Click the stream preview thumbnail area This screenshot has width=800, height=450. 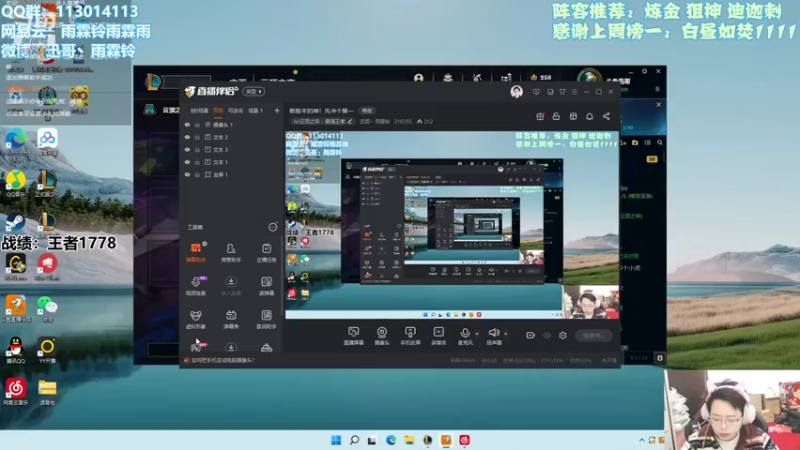(452, 225)
